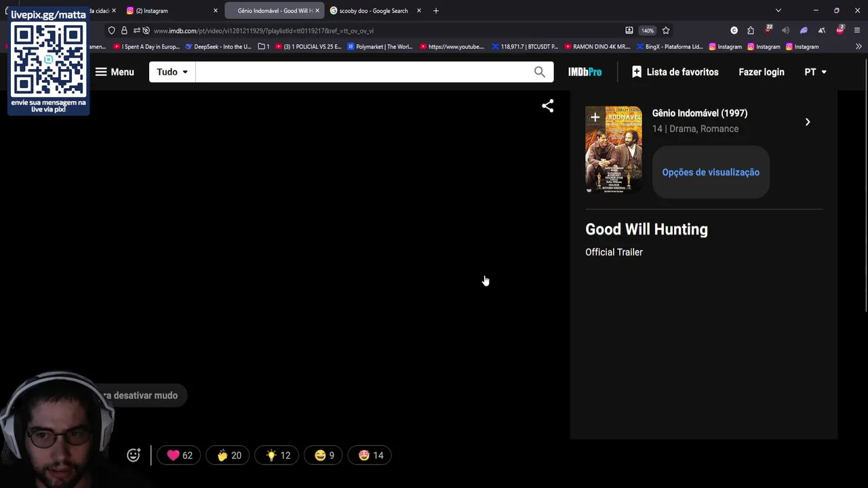The width and height of the screenshot is (868, 488).
Task: Click the install/save page icon in address bar
Action: [x=629, y=30]
